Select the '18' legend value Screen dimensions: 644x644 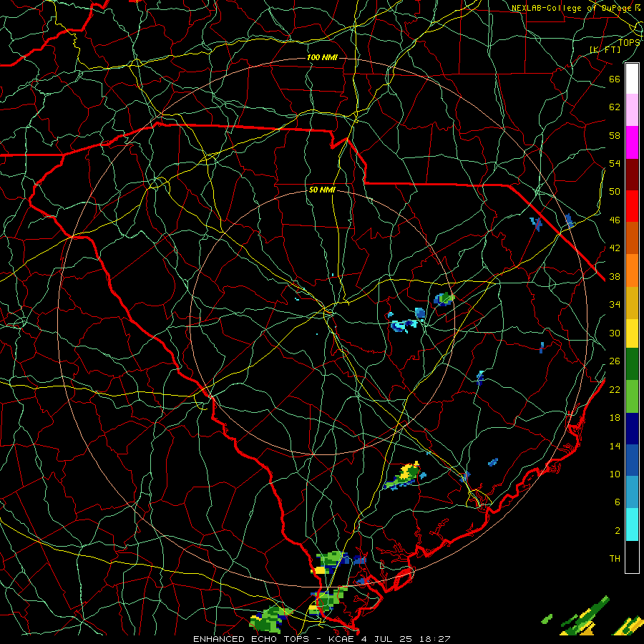615,418
